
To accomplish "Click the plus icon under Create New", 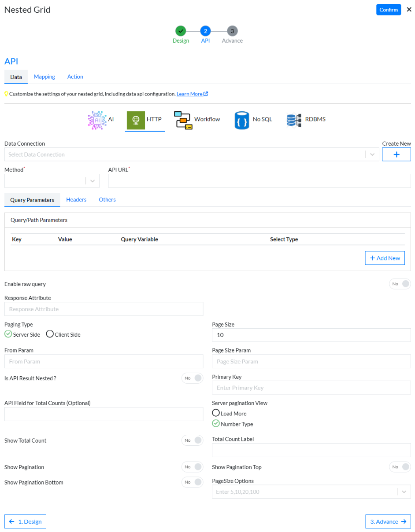I will 396,154.
